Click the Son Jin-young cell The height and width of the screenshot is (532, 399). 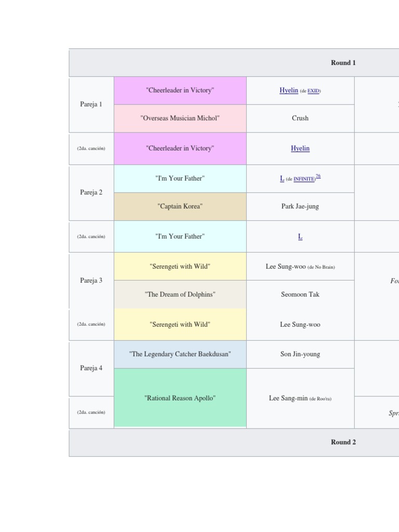(x=300, y=354)
